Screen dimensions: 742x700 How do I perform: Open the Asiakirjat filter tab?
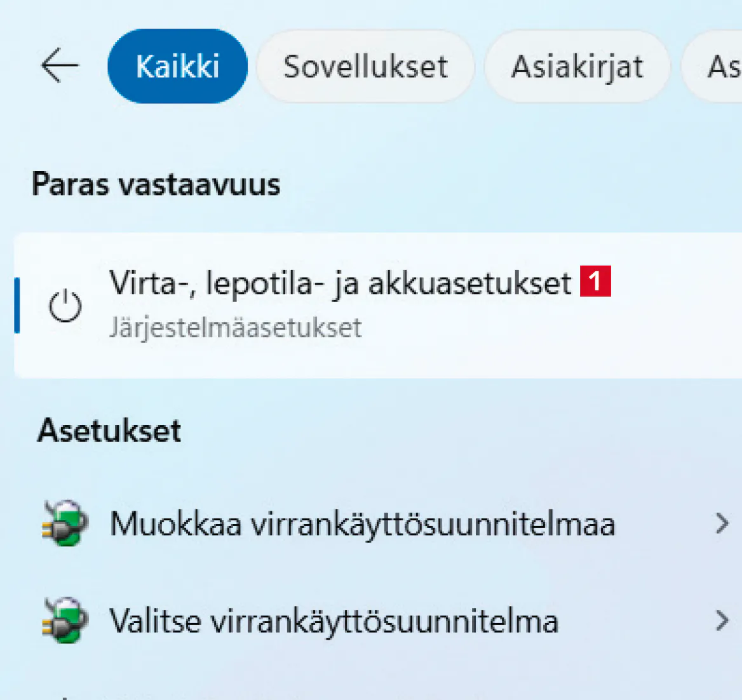(577, 66)
